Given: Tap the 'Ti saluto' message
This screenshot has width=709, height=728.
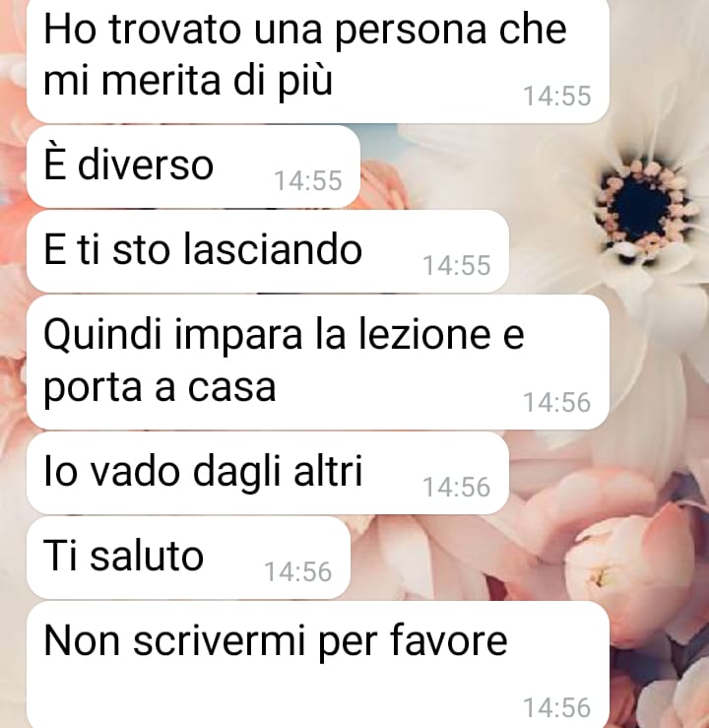Looking at the screenshot, I should click(x=188, y=558).
